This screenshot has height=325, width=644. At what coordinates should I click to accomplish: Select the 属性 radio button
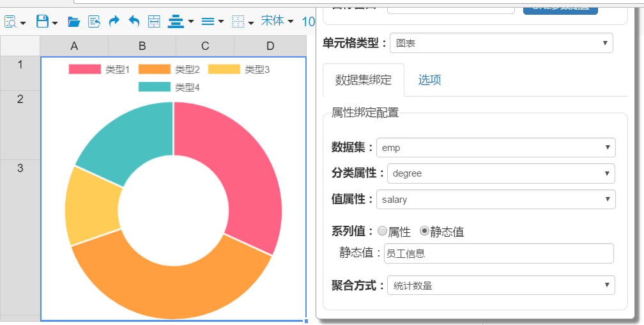[x=382, y=231]
